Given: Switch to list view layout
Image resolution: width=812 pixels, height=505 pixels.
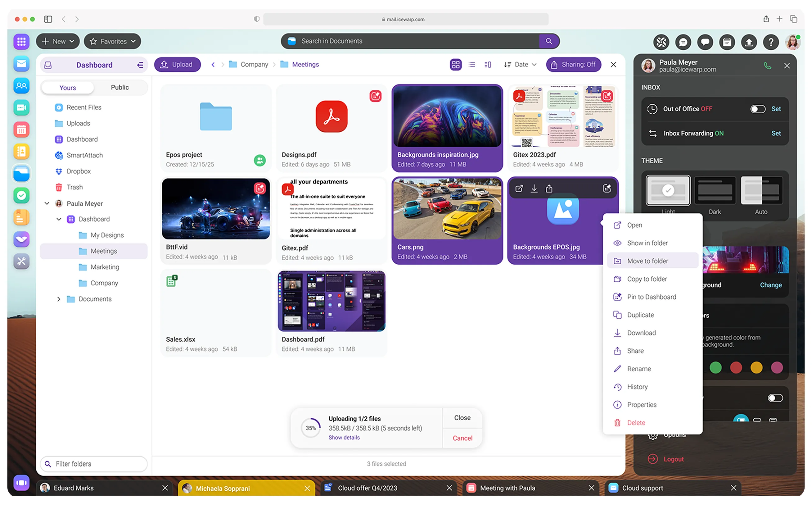Looking at the screenshot, I should 471,65.
